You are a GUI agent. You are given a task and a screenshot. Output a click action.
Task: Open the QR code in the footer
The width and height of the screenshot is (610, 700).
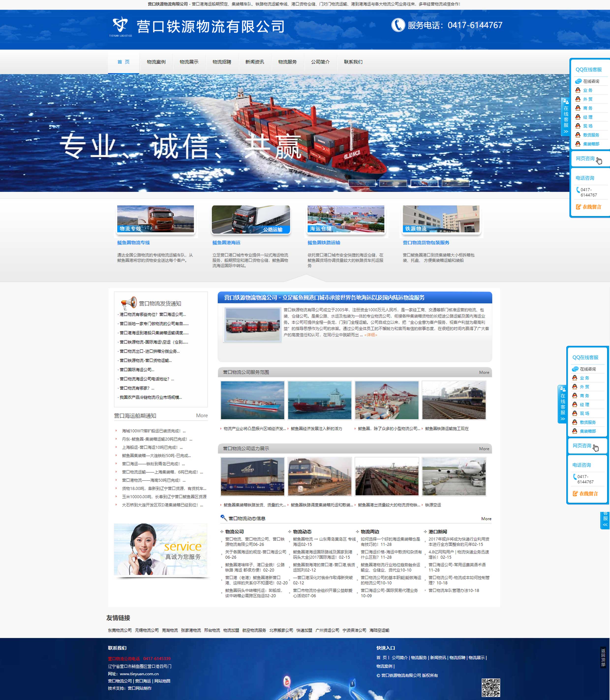[490, 687]
